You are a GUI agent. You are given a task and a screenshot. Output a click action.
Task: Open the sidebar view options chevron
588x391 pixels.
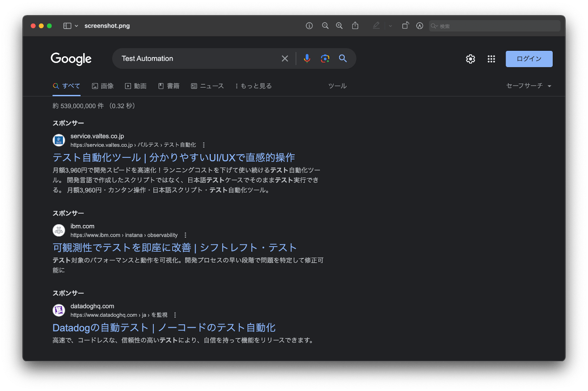coord(76,26)
